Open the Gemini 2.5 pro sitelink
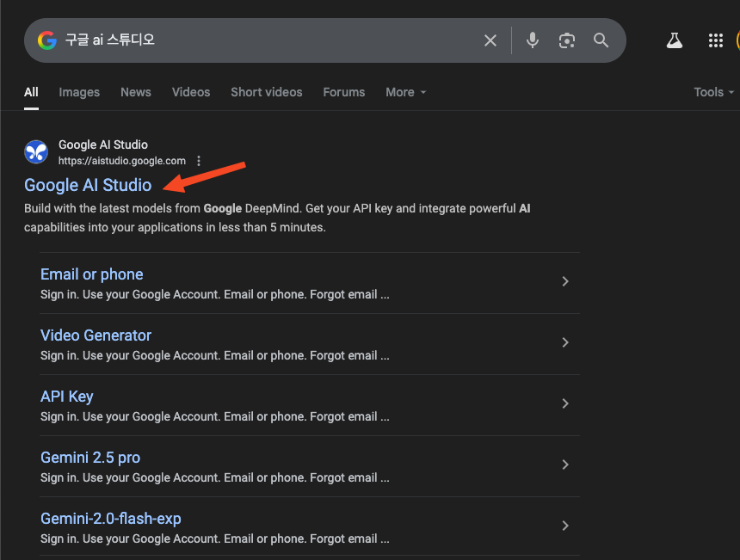Image resolution: width=740 pixels, height=560 pixels. tap(90, 458)
